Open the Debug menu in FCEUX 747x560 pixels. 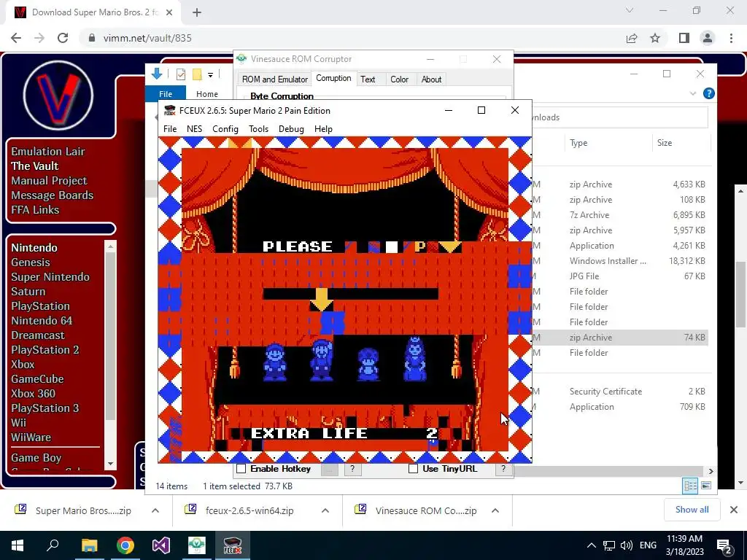[291, 129]
